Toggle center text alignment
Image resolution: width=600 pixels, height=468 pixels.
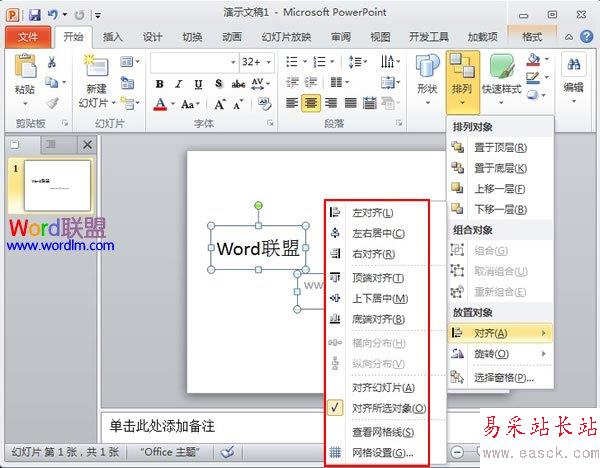311,103
